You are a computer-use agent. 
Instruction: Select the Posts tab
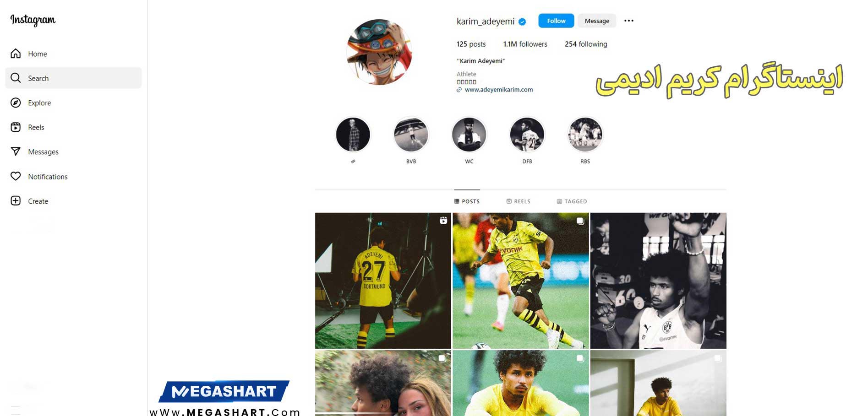point(467,201)
